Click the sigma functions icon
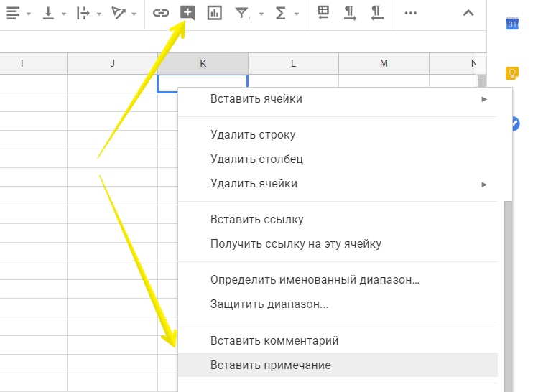The image size is (533, 392). pos(281,13)
